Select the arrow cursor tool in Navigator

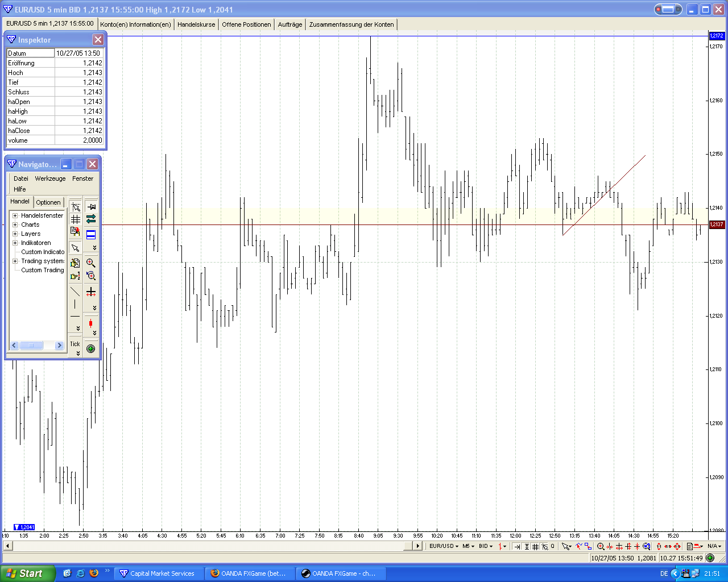click(75, 248)
